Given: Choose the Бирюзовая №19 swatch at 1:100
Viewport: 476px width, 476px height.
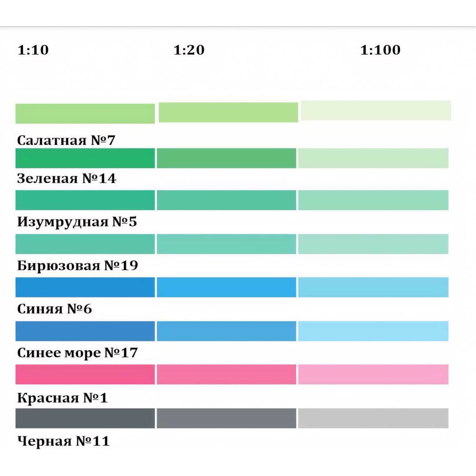Looking at the screenshot, I should (x=373, y=244).
